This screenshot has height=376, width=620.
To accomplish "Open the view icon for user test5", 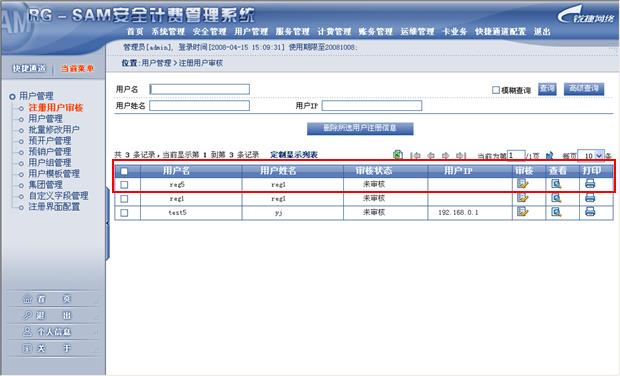I will tap(556, 212).
